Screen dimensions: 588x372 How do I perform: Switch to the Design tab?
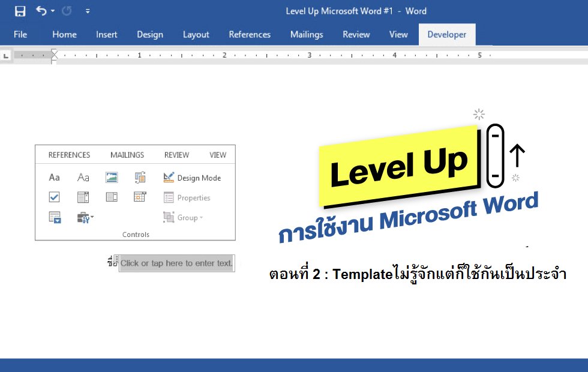pos(150,35)
